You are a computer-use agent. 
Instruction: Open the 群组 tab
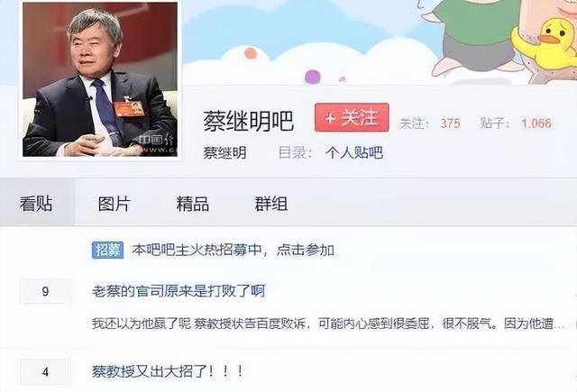271,204
